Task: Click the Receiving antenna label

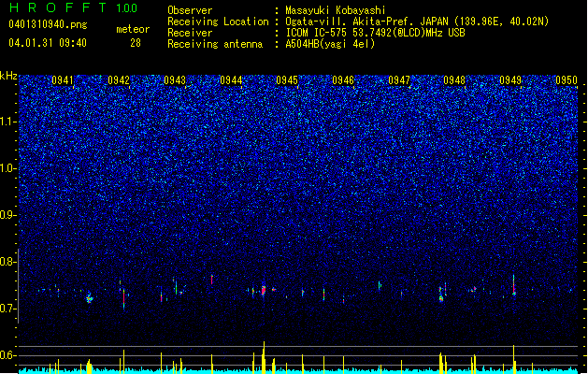Action: click(x=215, y=44)
